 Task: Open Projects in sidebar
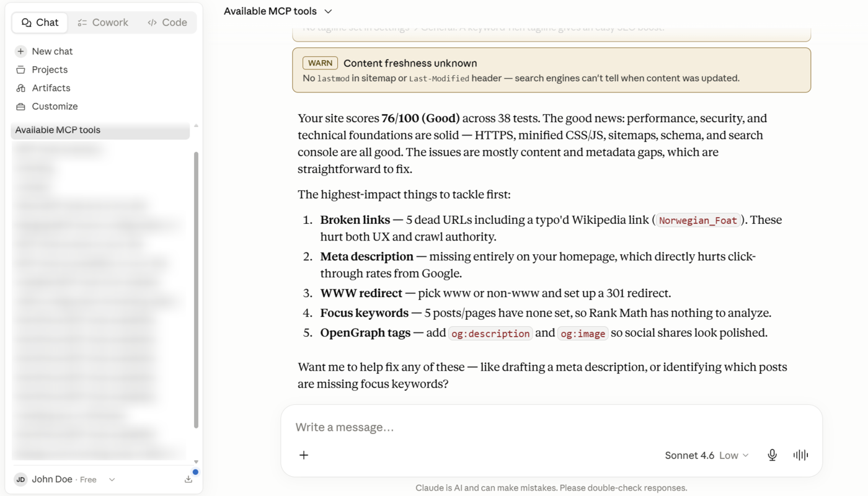click(50, 69)
